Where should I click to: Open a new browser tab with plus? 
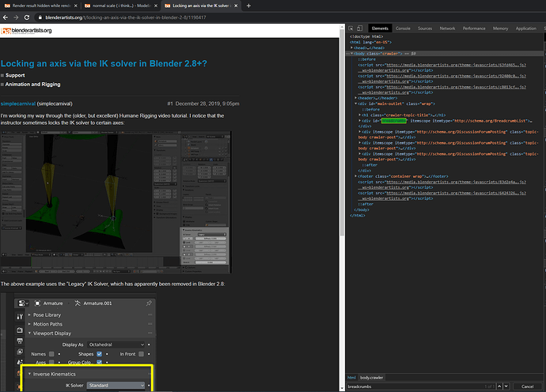pos(248,6)
